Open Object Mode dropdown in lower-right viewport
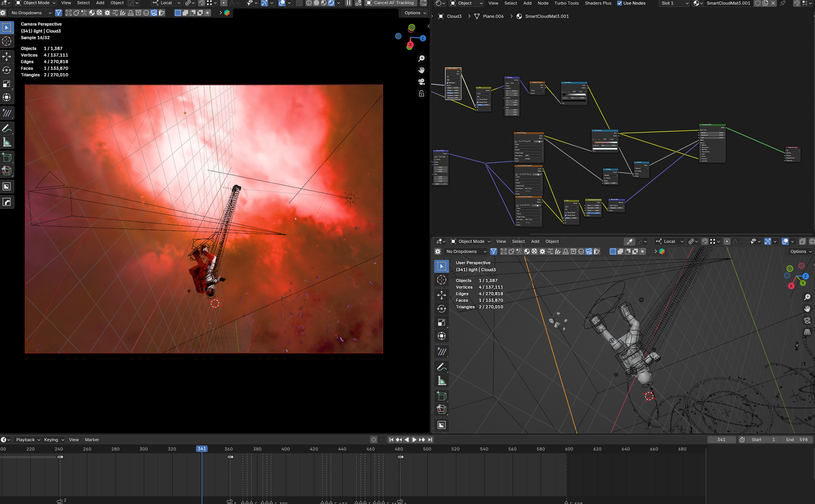 470,241
